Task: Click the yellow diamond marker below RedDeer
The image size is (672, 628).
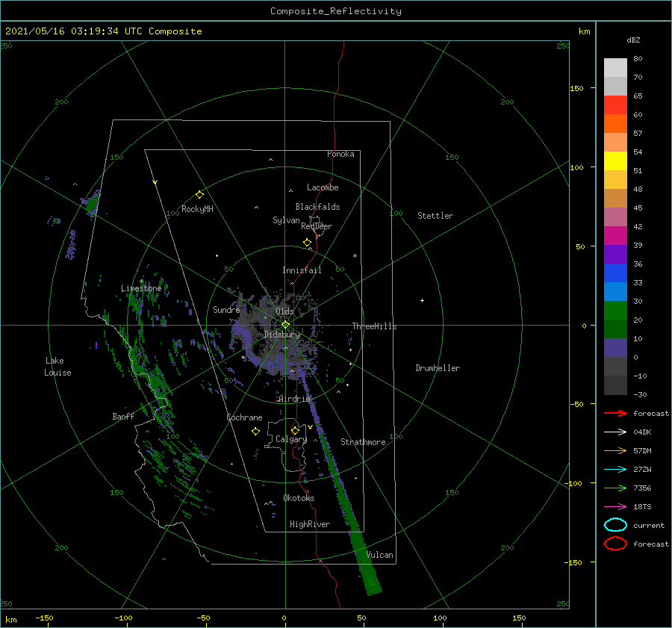Action: point(307,243)
